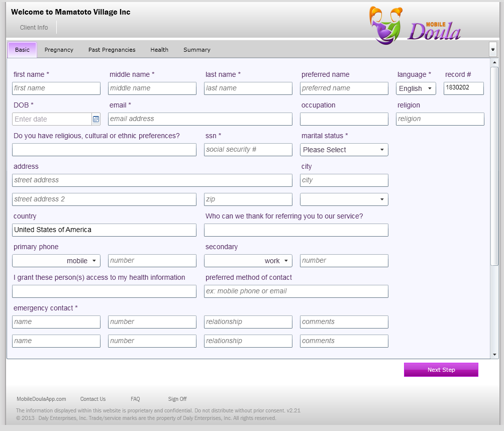Focus the second emergency contact number field
Image resolution: width=504 pixels, height=431 pixels.
pyautogui.click(x=152, y=341)
